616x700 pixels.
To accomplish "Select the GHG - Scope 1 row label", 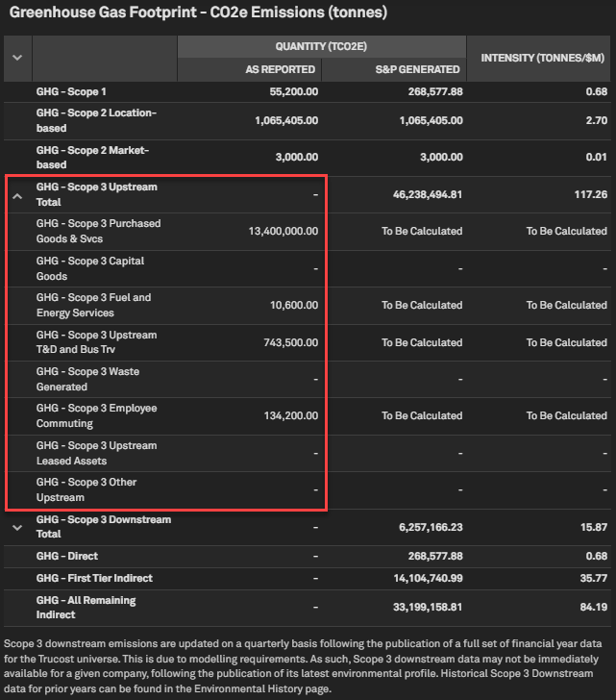I will 73,91.
